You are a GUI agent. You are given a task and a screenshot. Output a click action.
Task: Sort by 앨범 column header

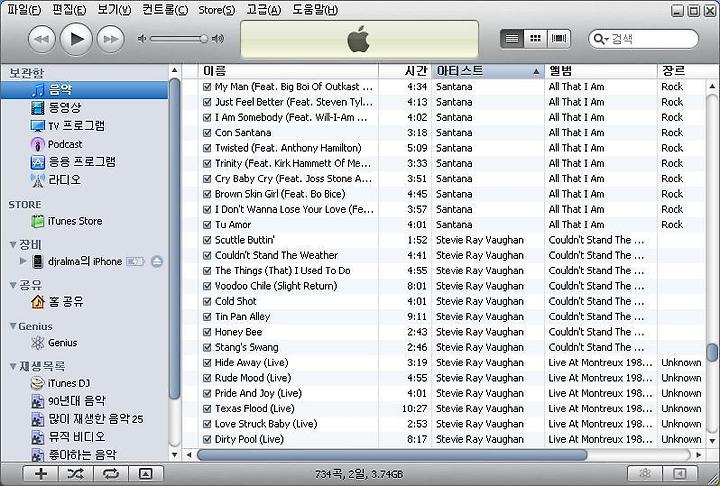[601, 71]
